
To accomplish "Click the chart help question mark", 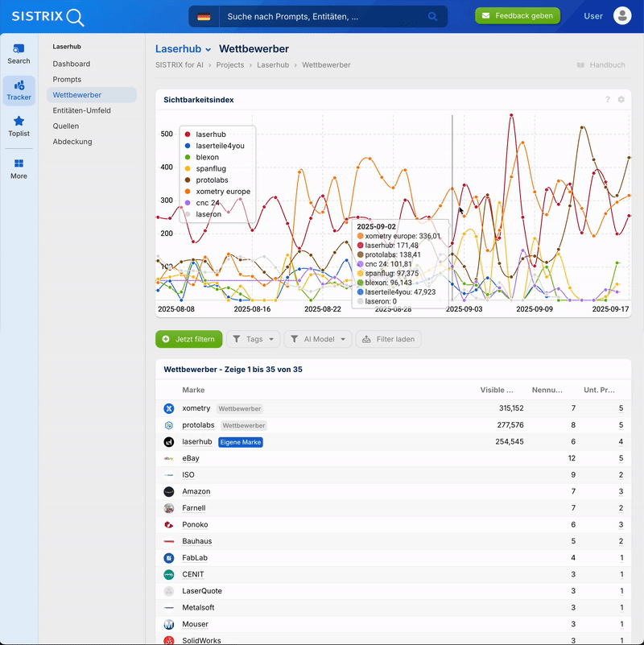I will pos(608,100).
